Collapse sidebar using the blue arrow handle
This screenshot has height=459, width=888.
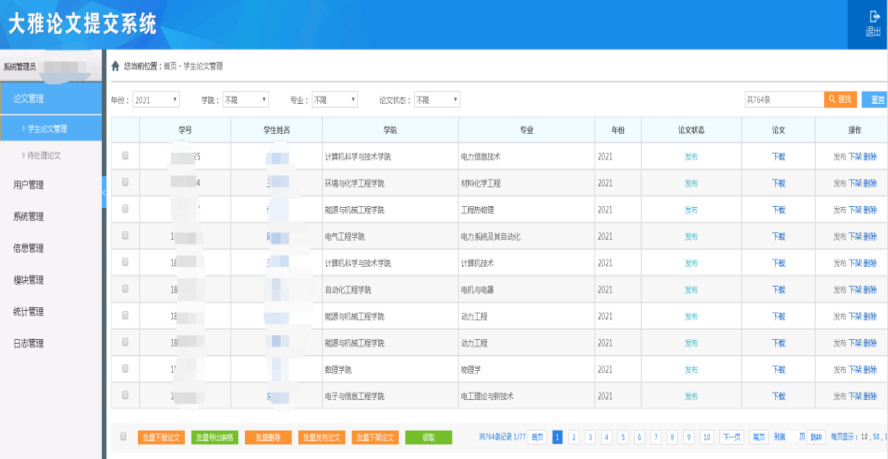(x=106, y=190)
